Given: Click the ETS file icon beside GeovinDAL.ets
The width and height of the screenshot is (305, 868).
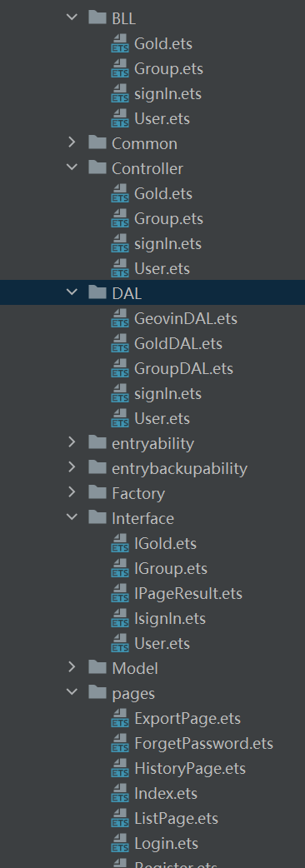Looking at the screenshot, I should [x=120, y=319].
